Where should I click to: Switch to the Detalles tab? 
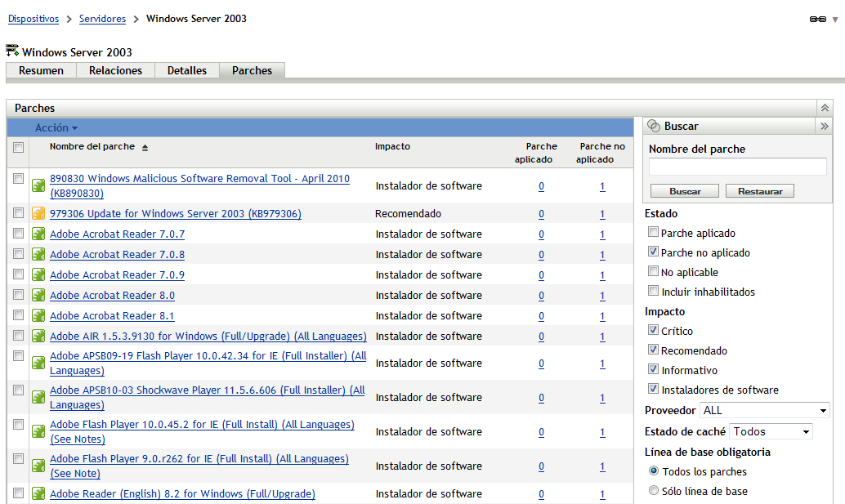(x=186, y=71)
